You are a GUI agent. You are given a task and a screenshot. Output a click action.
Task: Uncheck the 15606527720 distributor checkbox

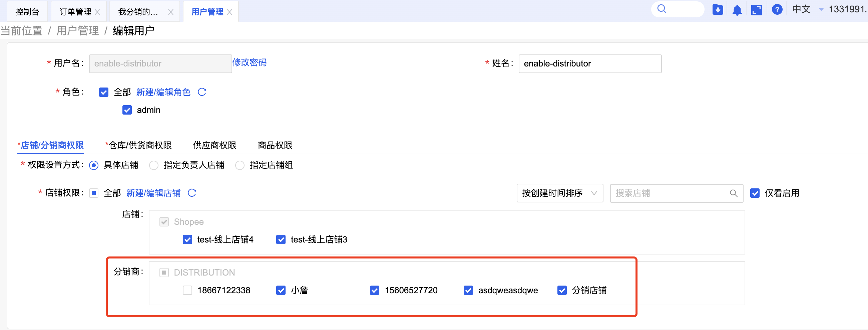coord(374,290)
